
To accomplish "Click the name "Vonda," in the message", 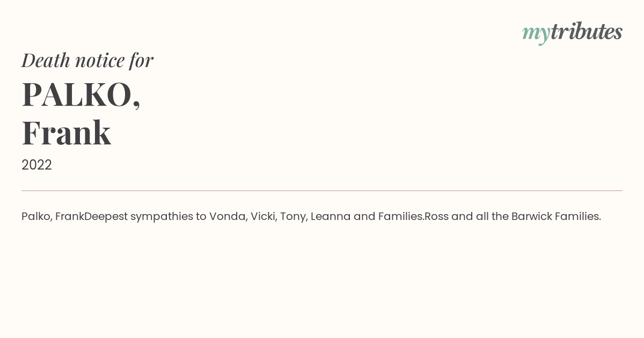I will coord(228,216).
